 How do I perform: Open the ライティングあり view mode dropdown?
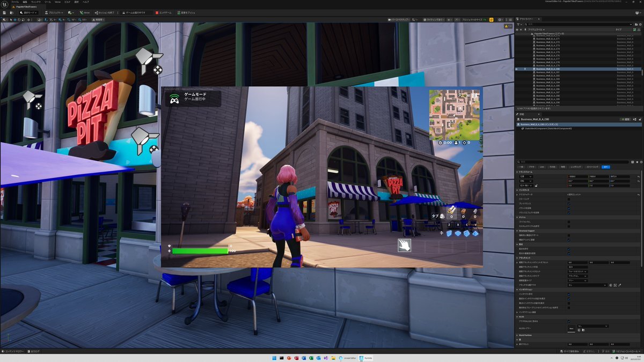click(x=433, y=19)
